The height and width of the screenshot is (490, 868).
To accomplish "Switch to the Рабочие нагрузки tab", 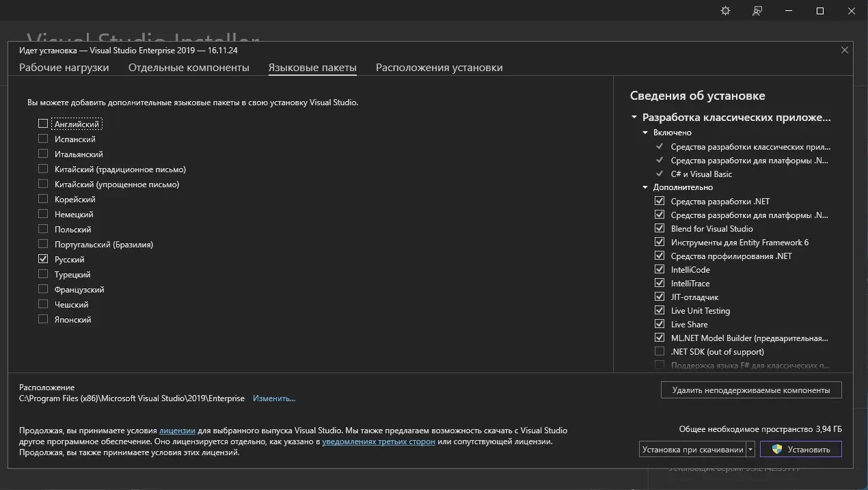I will (x=64, y=68).
